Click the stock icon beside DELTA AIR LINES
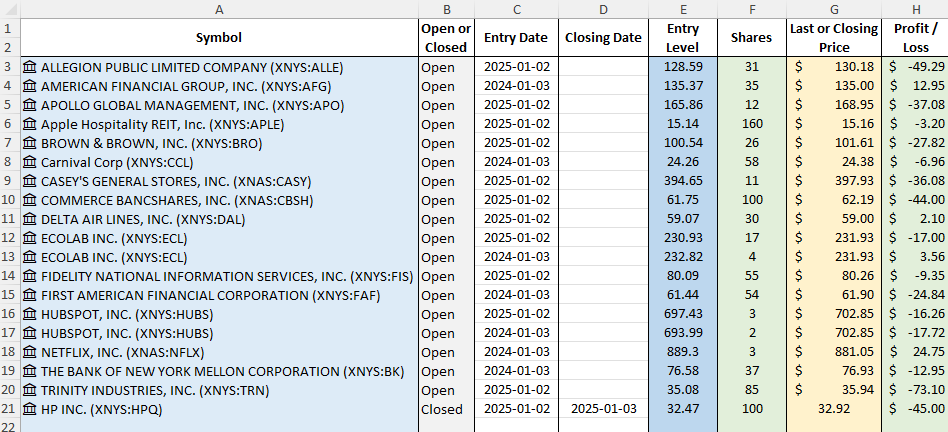 pyautogui.click(x=29, y=219)
